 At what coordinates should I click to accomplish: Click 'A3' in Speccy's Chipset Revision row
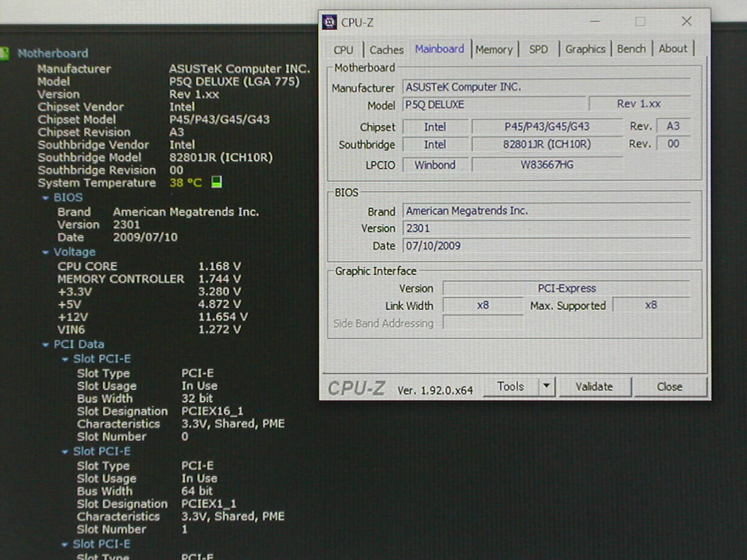(x=177, y=132)
